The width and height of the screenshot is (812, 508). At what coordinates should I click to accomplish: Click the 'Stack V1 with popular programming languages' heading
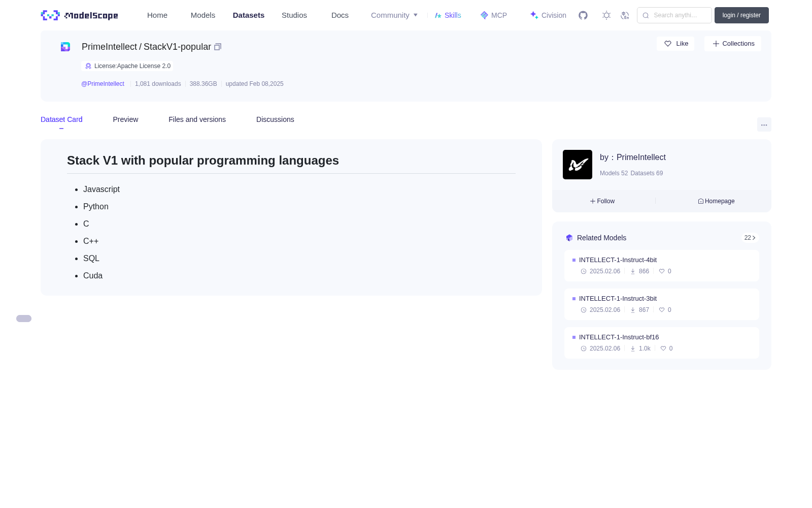click(203, 161)
